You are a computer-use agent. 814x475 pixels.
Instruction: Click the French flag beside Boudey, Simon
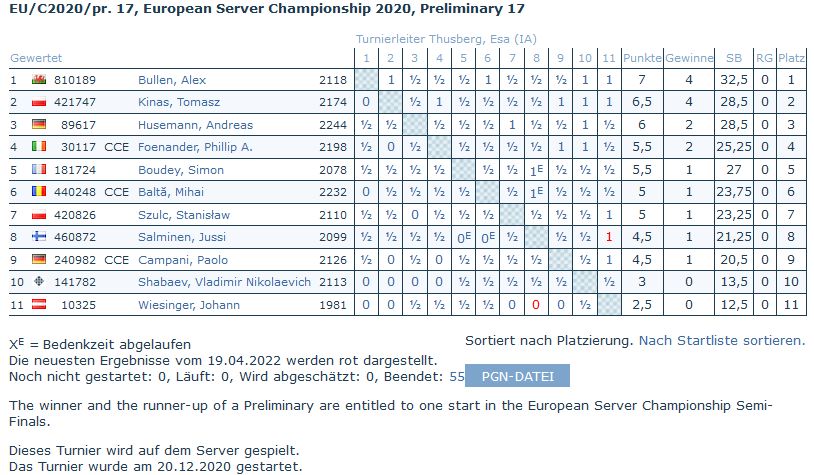point(39,170)
